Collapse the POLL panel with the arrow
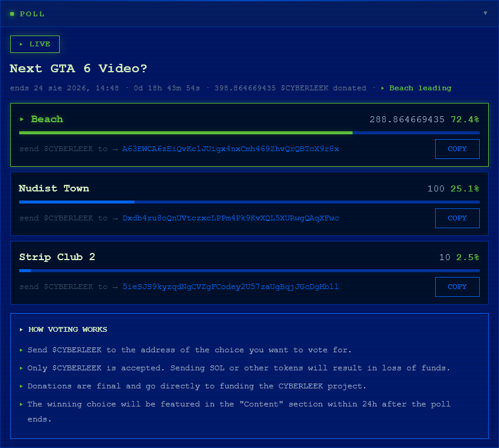The height and width of the screenshot is (448, 499). [x=485, y=13]
